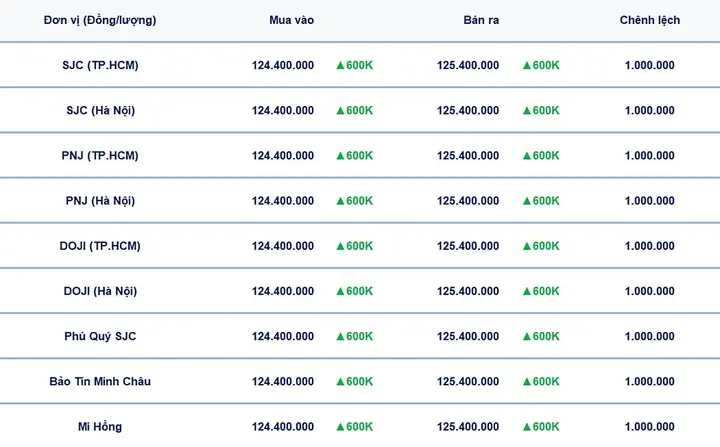The image size is (720, 447).
Task: Select the PNJ (Hà Nội) row label
Action: (100, 201)
